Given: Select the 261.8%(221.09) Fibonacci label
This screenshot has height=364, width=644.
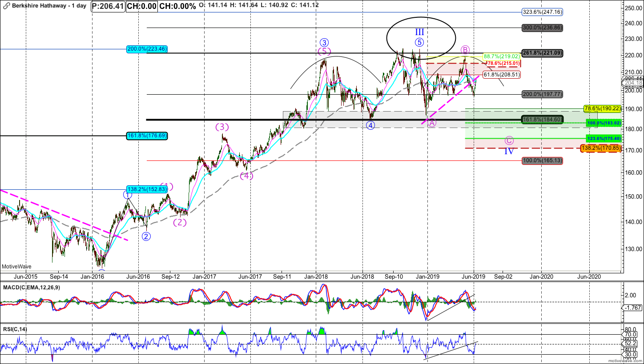Looking at the screenshot, I should pyautogui.click(x=543, y=53).
